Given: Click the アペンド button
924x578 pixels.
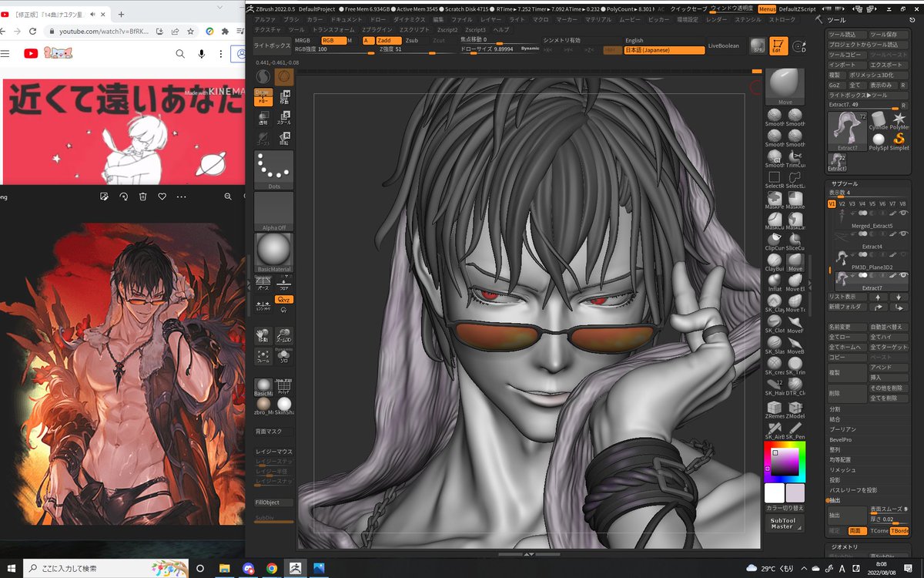Looking at the screenshot, I should coord(889,368).
